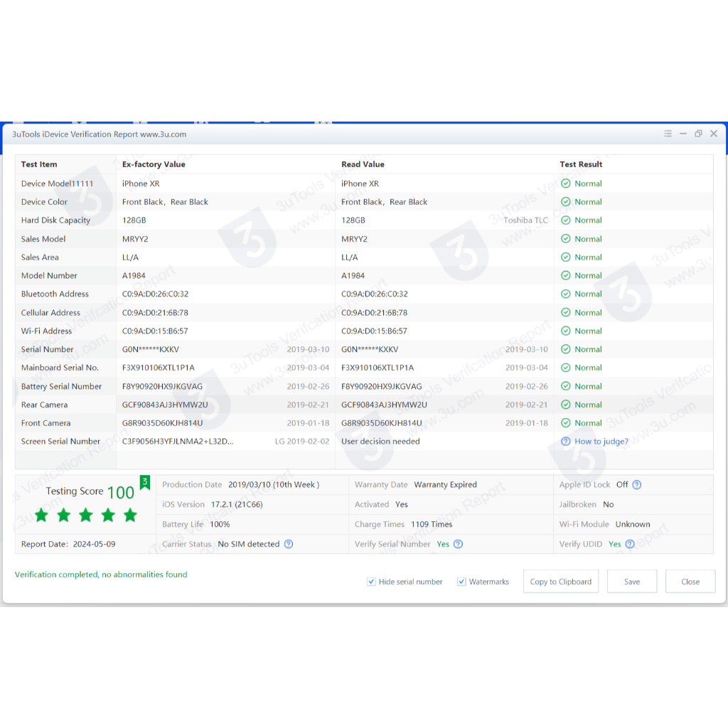Click the Close button at the bottom
The width and height of the screenshot is (728, 728).
[690, 582]
